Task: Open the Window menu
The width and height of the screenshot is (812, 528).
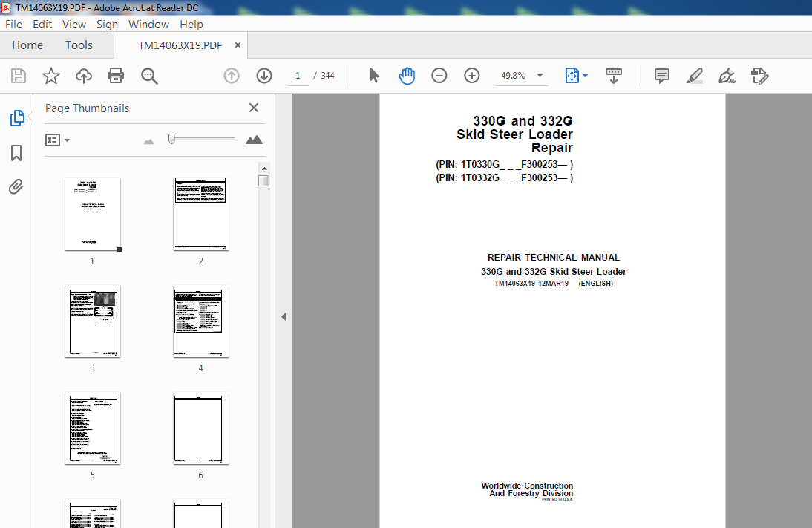Action: [x=148, y=25]
